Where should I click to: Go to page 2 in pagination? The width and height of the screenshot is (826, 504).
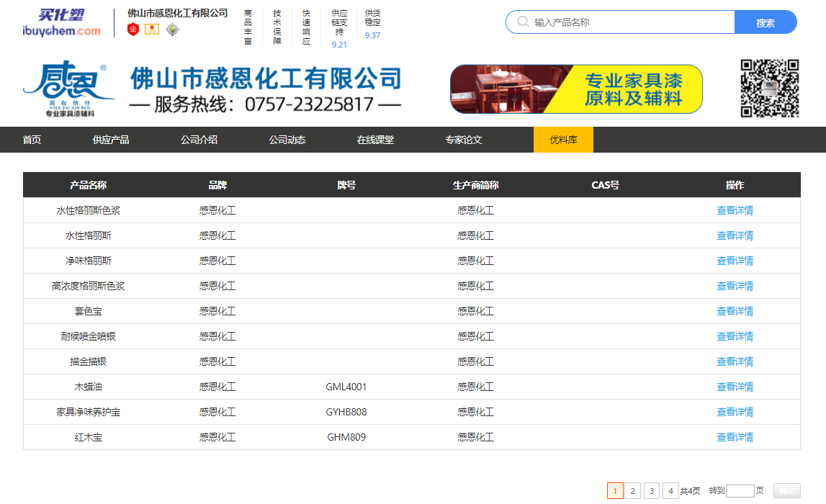point(633,491)
